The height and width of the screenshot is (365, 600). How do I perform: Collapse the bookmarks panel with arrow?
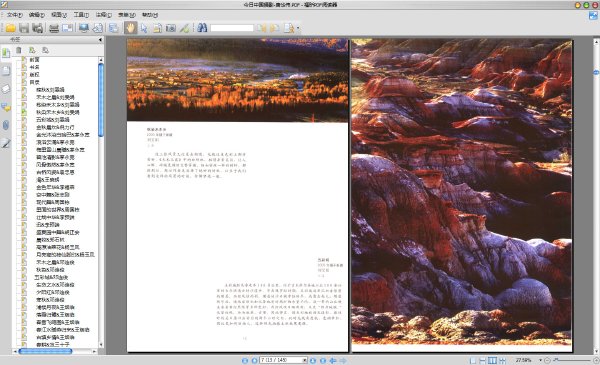tap(100, 39)
